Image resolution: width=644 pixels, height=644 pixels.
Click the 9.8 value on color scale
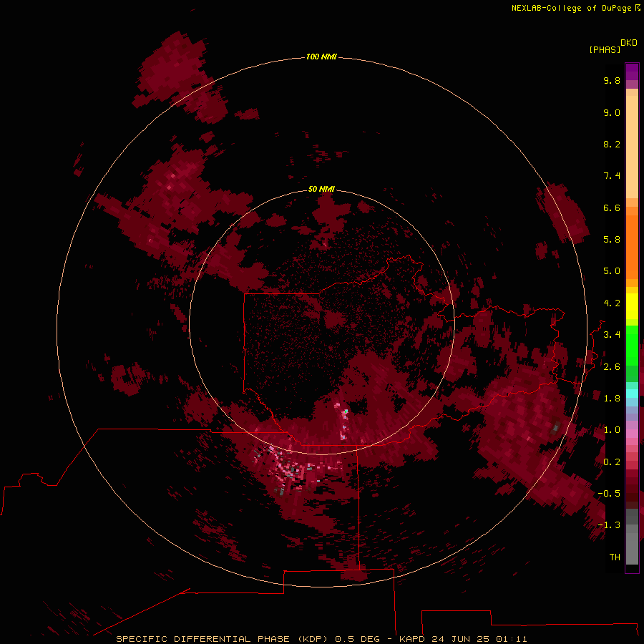tap(612, 80)
